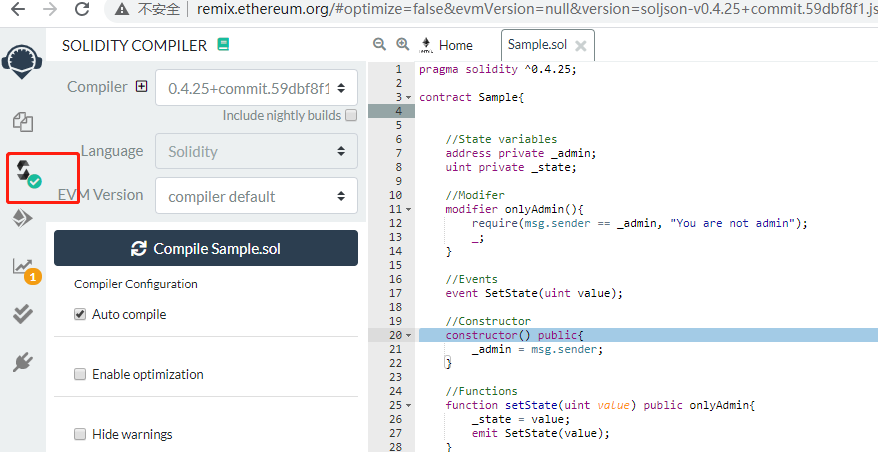878x452 pixels.
Task: Open the Compiler version dropdown
Action: (256, 88)
